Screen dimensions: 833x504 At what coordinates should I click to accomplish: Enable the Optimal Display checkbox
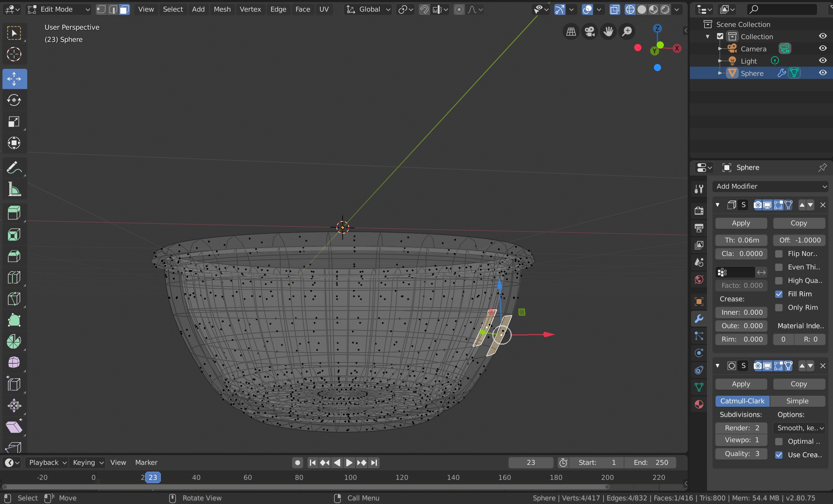click(x=779, y=442)
